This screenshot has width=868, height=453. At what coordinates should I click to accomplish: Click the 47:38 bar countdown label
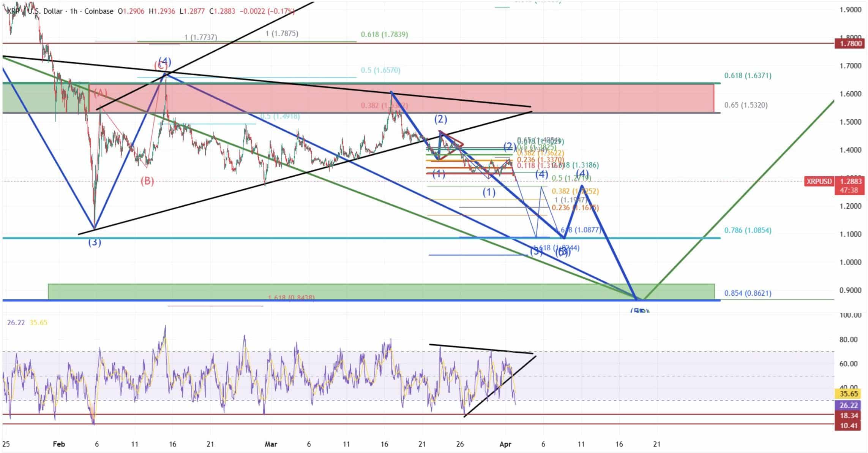click(848, 190)
